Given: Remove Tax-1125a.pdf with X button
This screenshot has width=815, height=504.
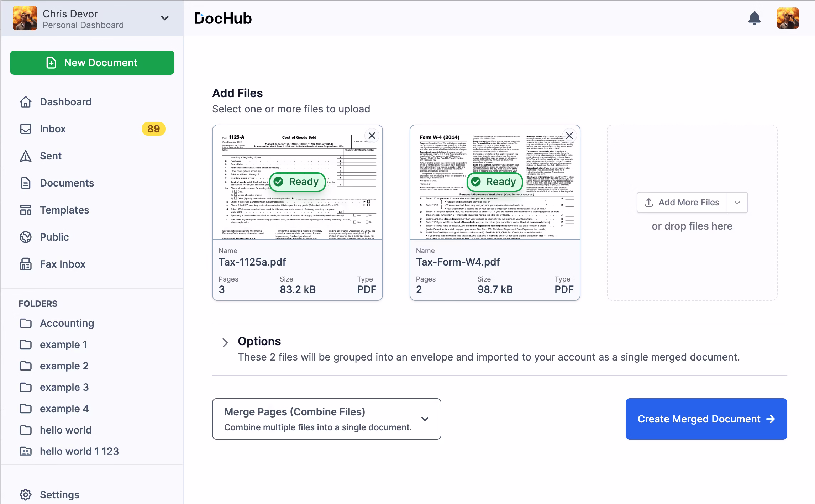Looking at the screenshot, I should click(x=372, y=136).
